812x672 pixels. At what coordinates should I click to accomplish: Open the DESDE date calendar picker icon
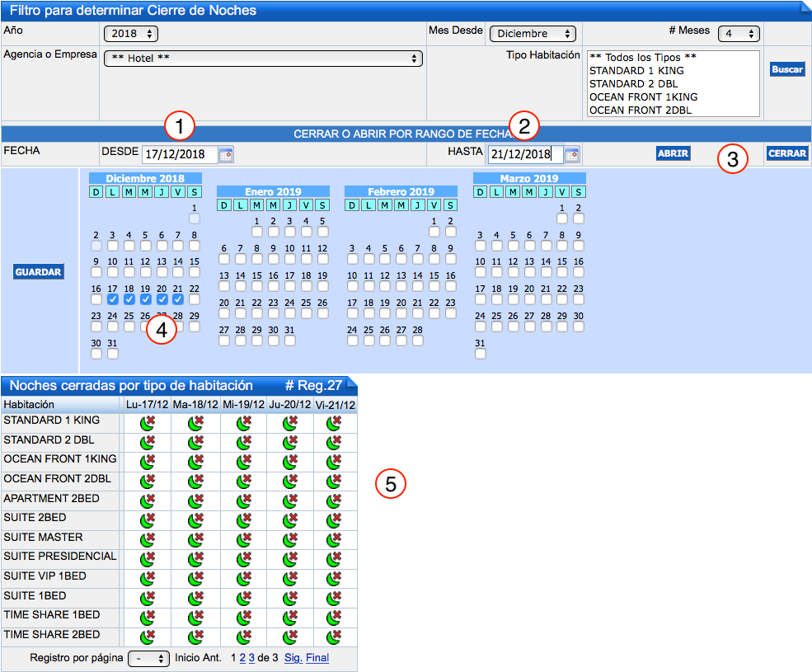[225, 154]
